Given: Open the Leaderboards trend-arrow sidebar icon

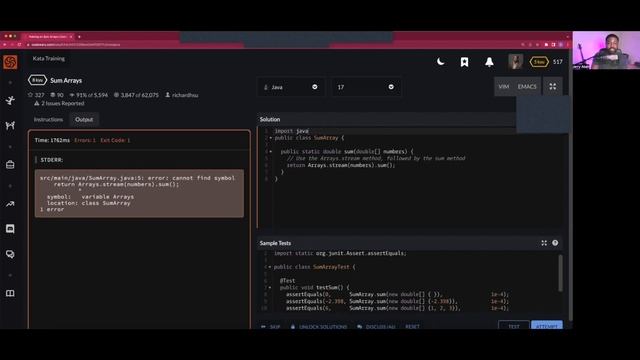Looking at the screenshot, I should [x=10, y=204].
